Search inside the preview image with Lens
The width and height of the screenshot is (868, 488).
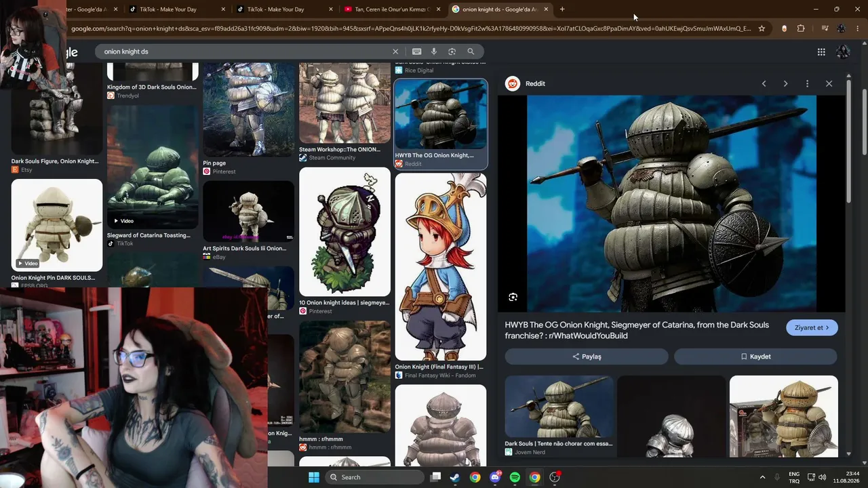click(x=513, y=297)
